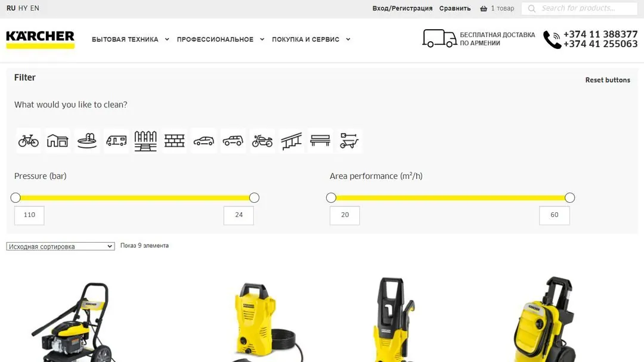The height and width of the screenshot is (362, 644).
Task: Grab the right Pressure slider handle
Action: (254, 197)
